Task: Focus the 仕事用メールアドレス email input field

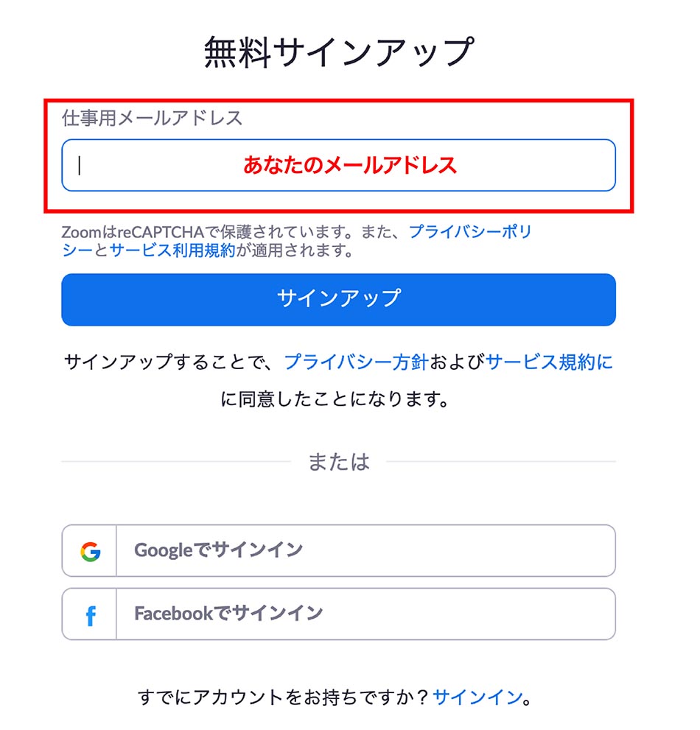Action: [339, 165]
